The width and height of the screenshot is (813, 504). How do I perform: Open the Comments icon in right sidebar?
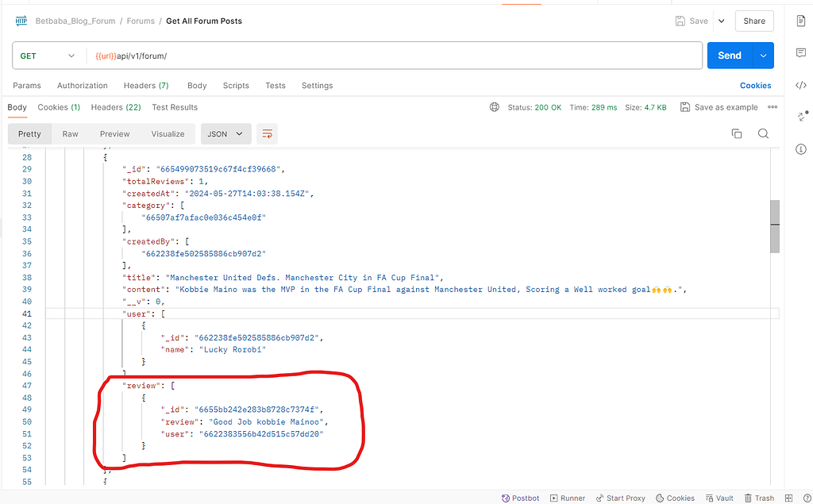[x=800, y=53]
